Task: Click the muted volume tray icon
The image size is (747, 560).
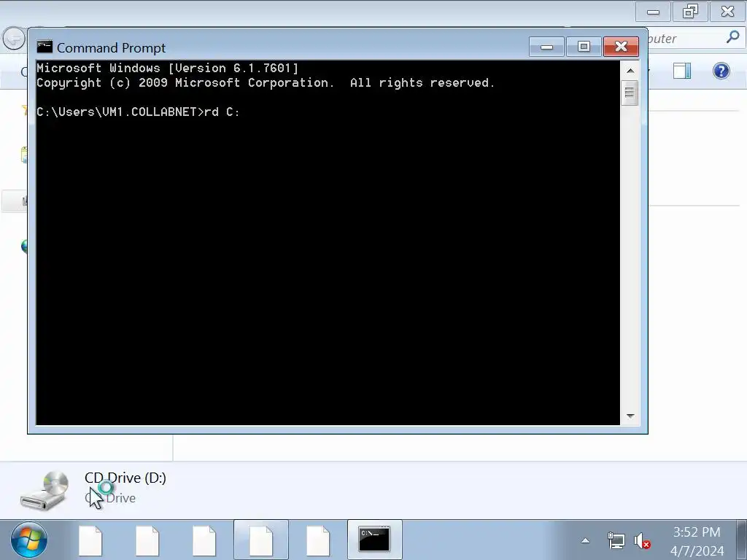Action: pos(642,541)
